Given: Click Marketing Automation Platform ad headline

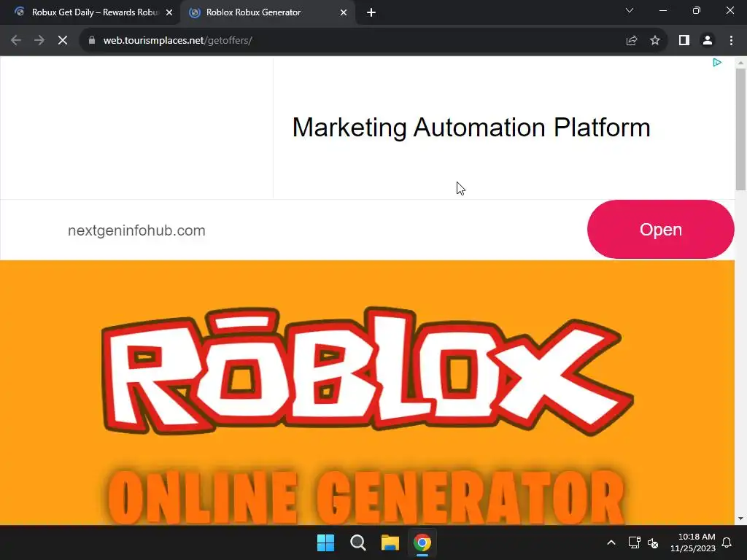Looking at the screenshot, I should 471,128.
